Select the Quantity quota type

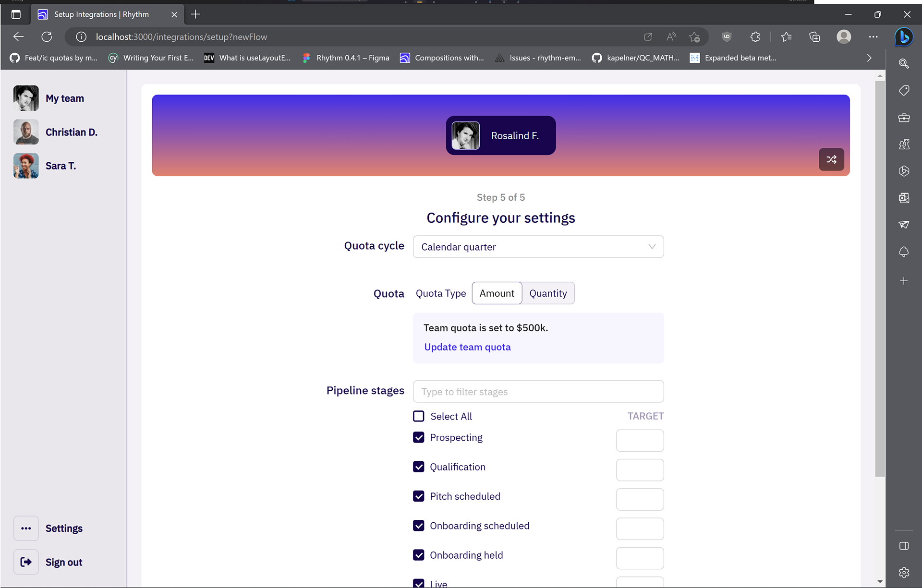click(548, 293)
